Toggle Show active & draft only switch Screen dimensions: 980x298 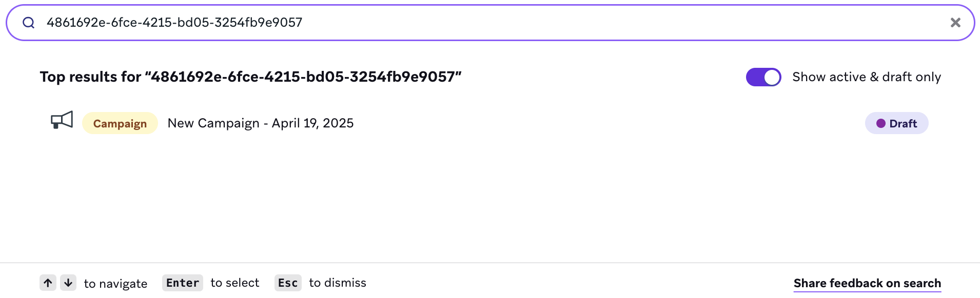pyautogui.click(x=763, y=77)
